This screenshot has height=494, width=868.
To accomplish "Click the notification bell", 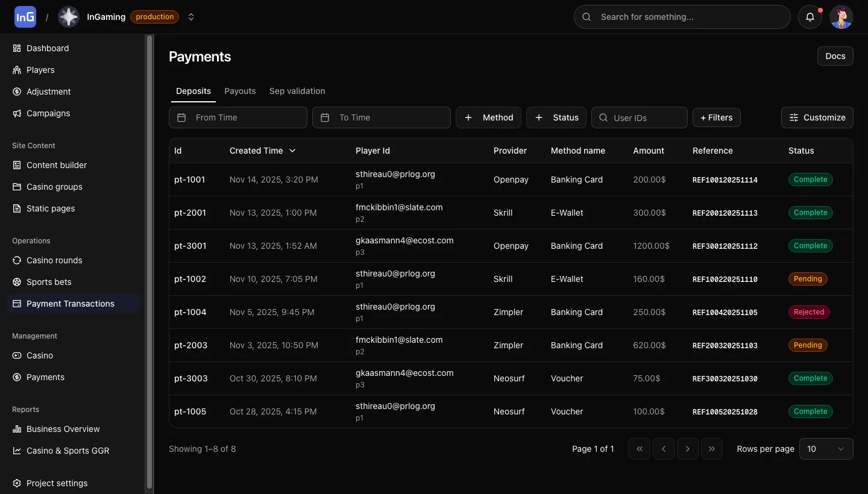I will tap(810, 17).
